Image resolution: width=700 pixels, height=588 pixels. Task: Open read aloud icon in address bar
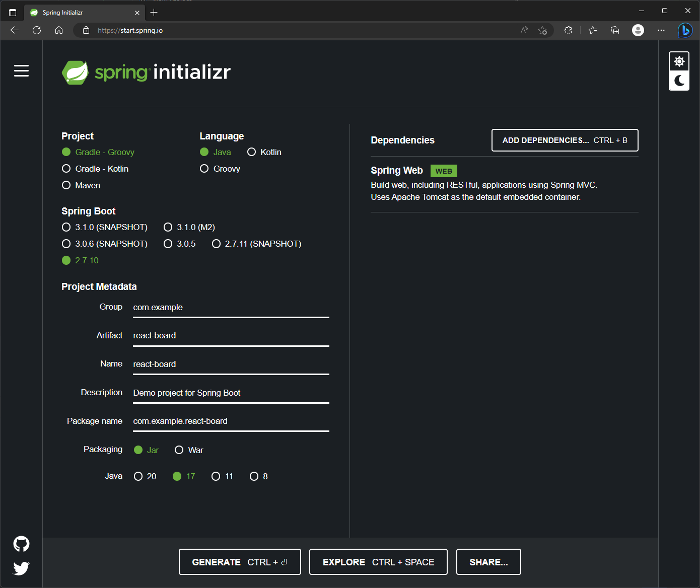pos(524,30)
